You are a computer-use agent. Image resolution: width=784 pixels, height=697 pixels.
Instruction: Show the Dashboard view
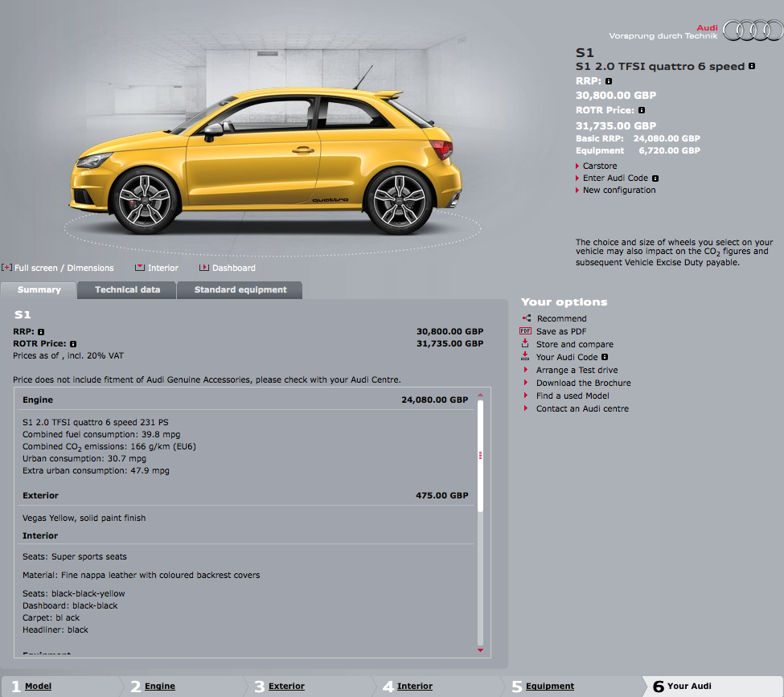233,268
